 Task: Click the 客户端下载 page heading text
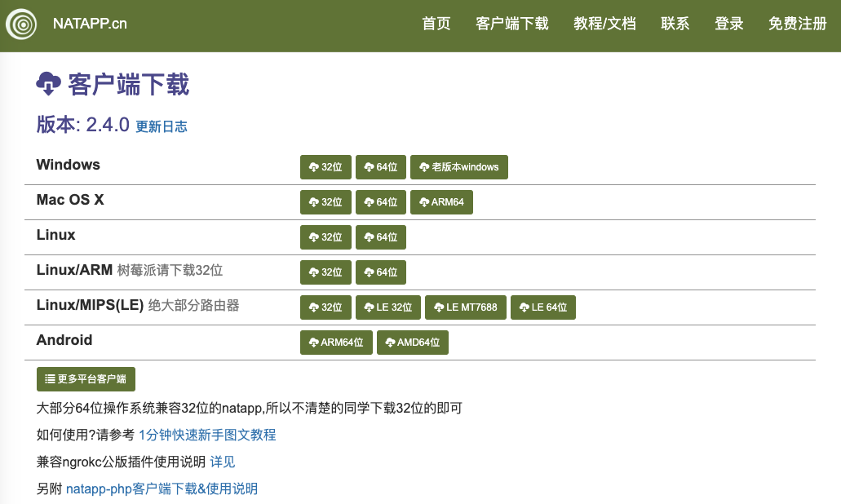tap(129, 85)
